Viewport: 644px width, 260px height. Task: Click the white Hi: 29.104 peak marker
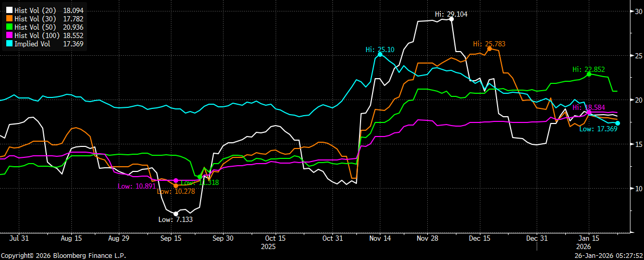451,19
